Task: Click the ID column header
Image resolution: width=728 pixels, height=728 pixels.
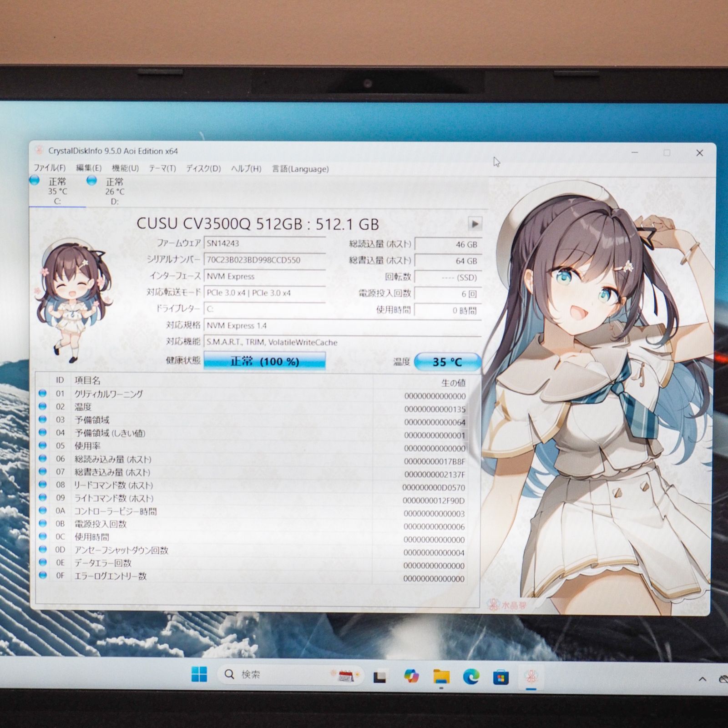Action: 60,380
